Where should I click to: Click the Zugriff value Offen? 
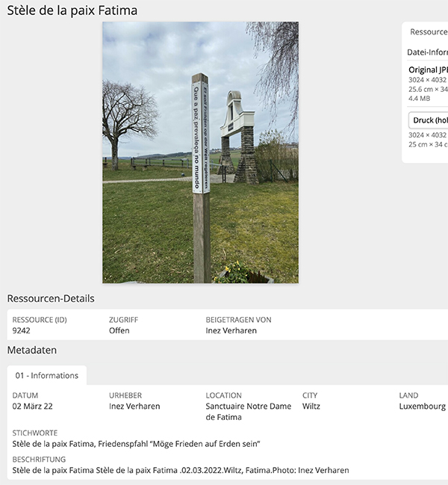[119, 330]
